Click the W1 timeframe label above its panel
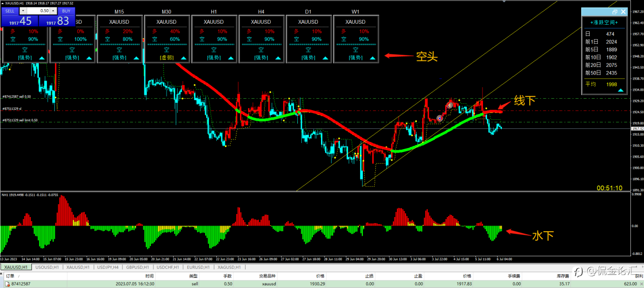 355,11
